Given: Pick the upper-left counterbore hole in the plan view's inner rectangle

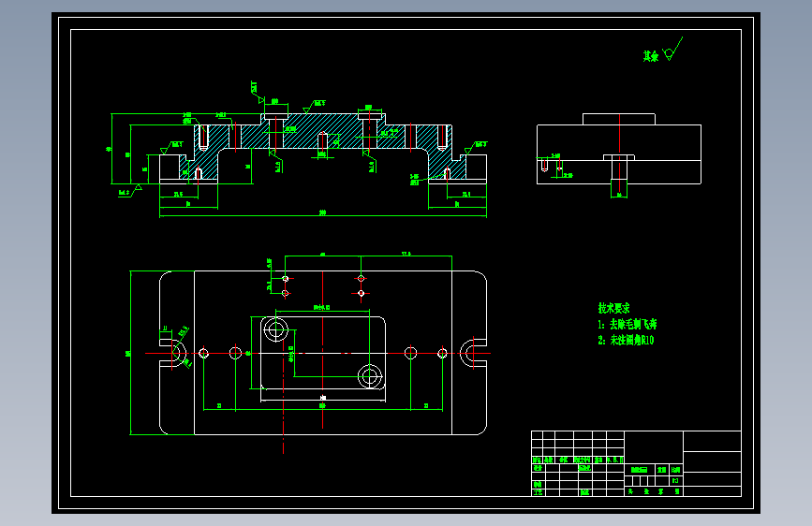Looking at the screenshot, I should 275,329.
